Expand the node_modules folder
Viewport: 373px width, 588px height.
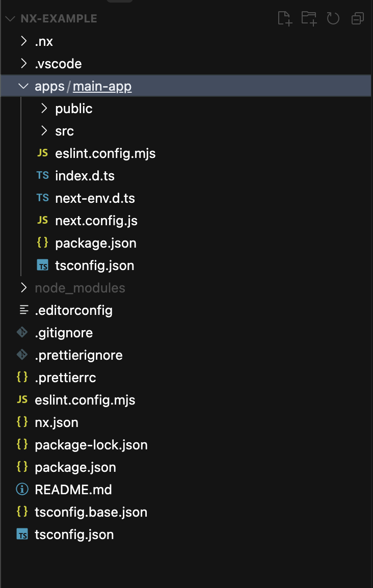click(23, 288)
